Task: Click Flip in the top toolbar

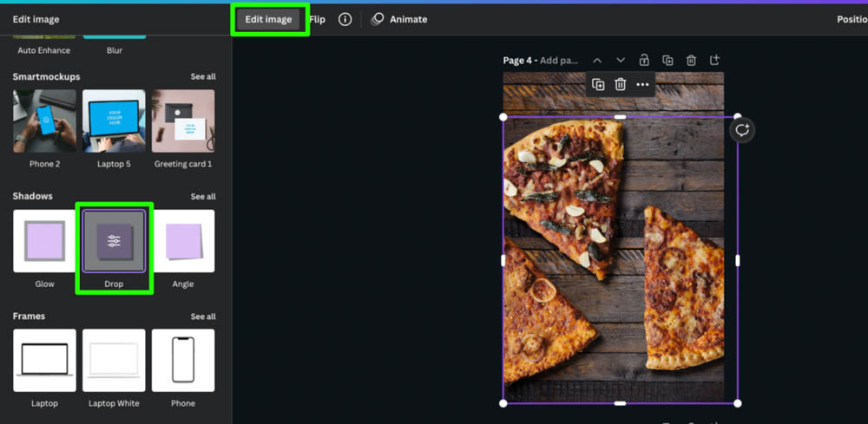Action: point(318,19)
